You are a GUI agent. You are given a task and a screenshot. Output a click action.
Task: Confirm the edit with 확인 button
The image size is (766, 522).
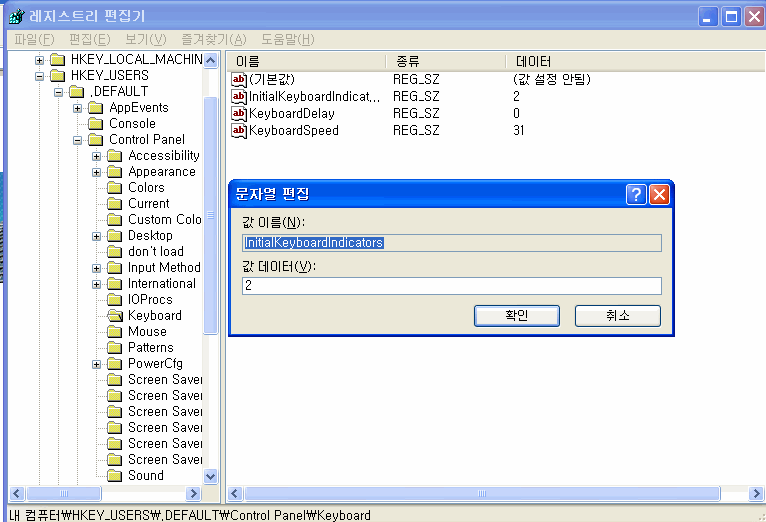coord(517,316)
